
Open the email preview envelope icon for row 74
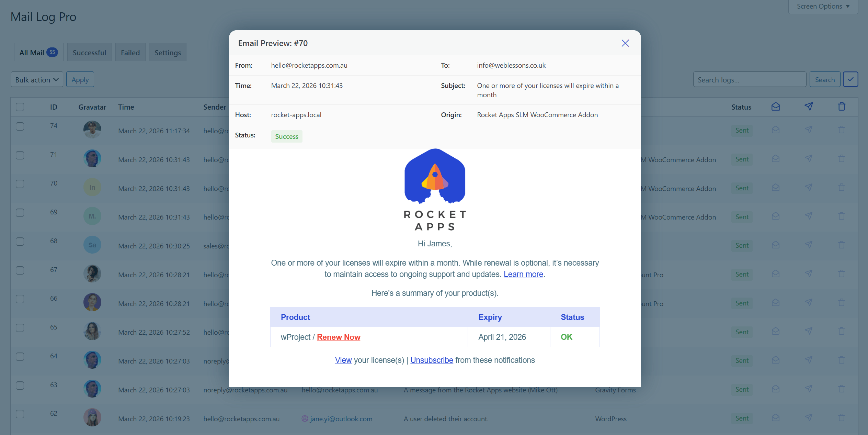pos(776,130)
